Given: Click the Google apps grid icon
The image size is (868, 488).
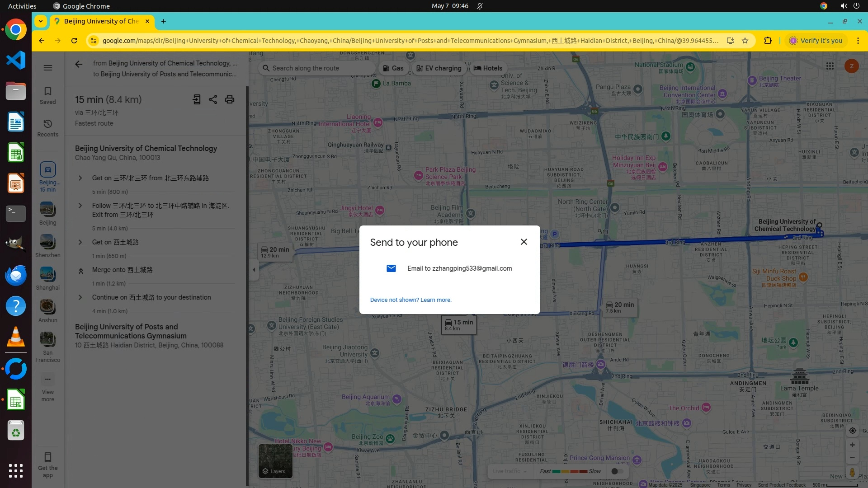Looking at the screenshot, I should click(830, 66).
